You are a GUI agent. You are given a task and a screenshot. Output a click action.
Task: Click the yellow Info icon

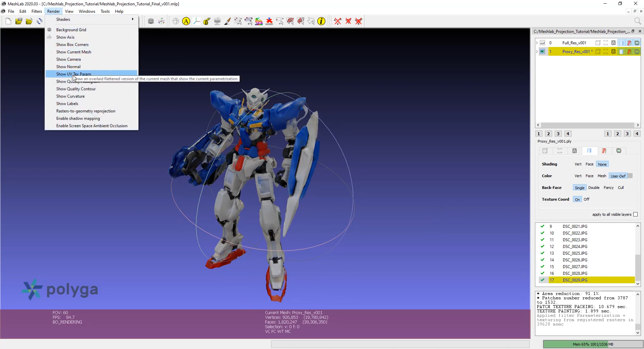(x=321, y=21)
